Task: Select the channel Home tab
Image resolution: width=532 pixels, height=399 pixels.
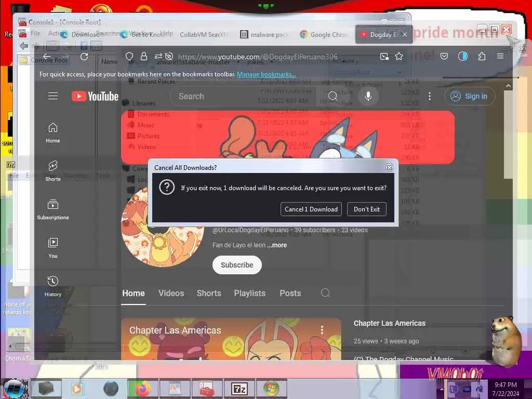Action: pos(134,293)
